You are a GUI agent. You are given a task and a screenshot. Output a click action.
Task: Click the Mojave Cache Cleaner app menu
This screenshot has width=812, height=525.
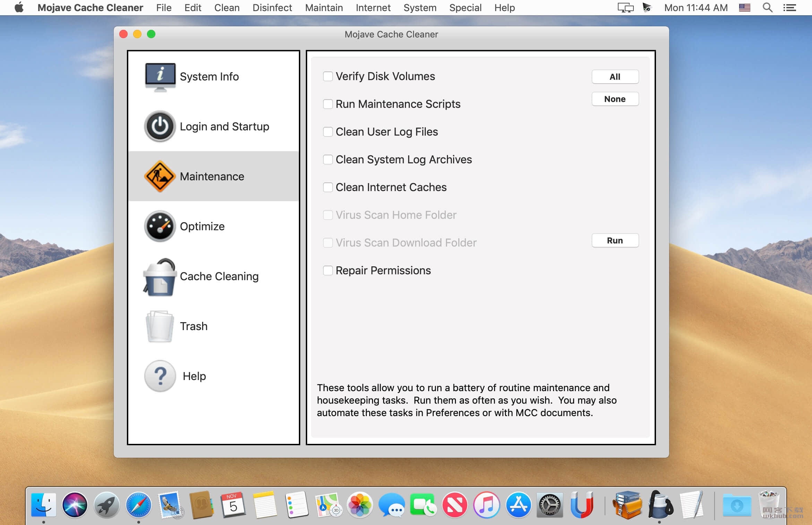pyautogui.click(x=90, y=8)
